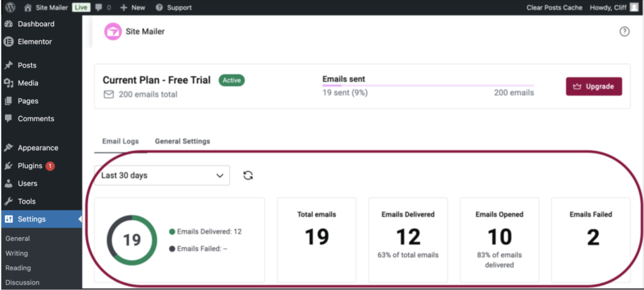
Task: Click the WordPress logo icon
Action: click(9, 8)
